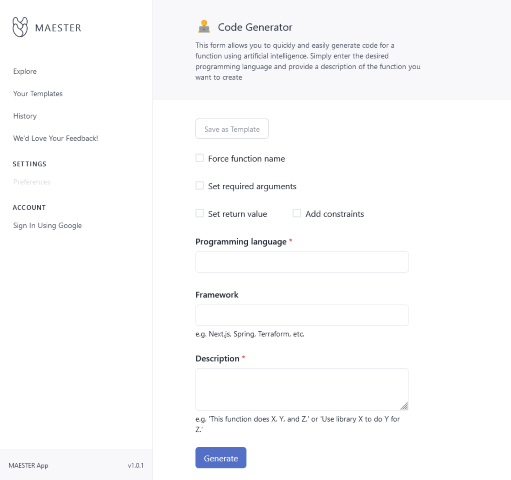Click the blue Generate button
This screenshot has width=511, height=480.
(x=221, y=458)
